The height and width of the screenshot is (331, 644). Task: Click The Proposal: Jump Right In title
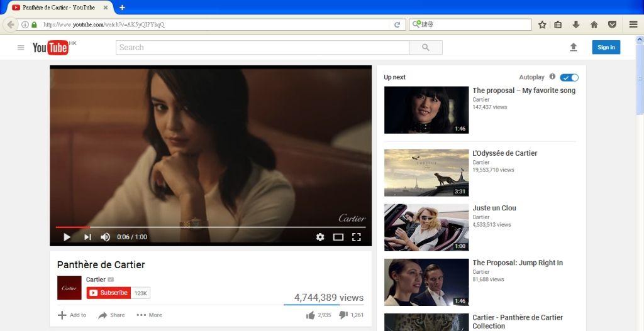coord(518,263)
